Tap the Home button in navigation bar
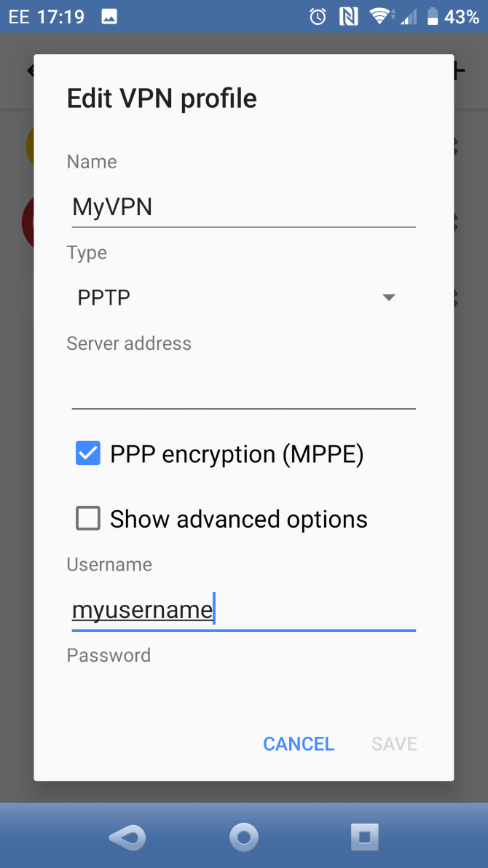488x868 pixels. pyautogui.click(x=243, y=837)
